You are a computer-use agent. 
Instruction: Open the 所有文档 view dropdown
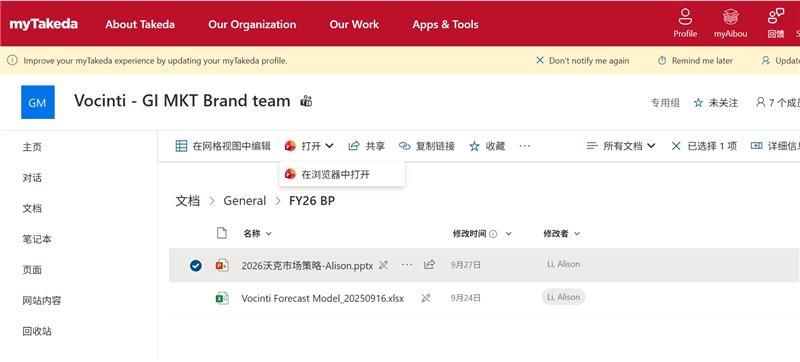(621, 146)
